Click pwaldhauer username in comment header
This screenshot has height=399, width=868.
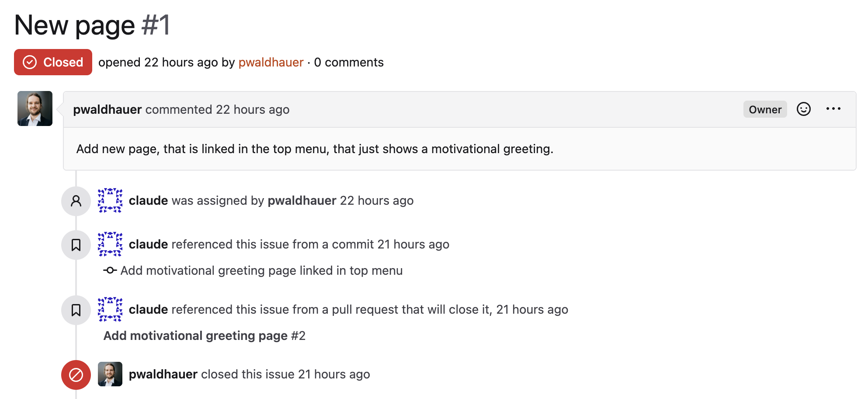[x=107, y=109]
